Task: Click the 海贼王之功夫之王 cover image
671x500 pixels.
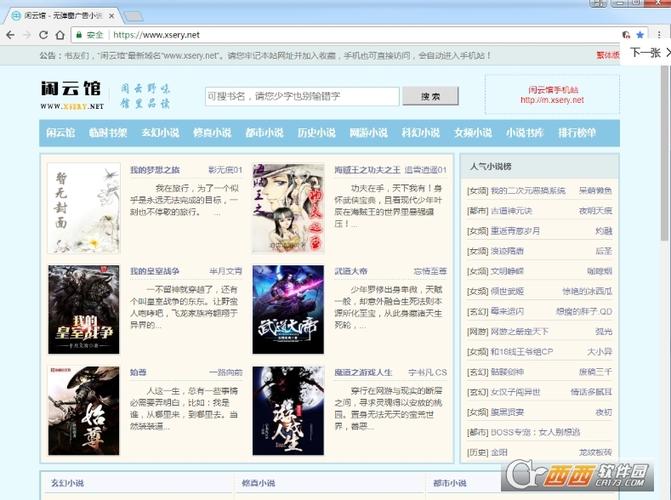Action: point(288,208)
